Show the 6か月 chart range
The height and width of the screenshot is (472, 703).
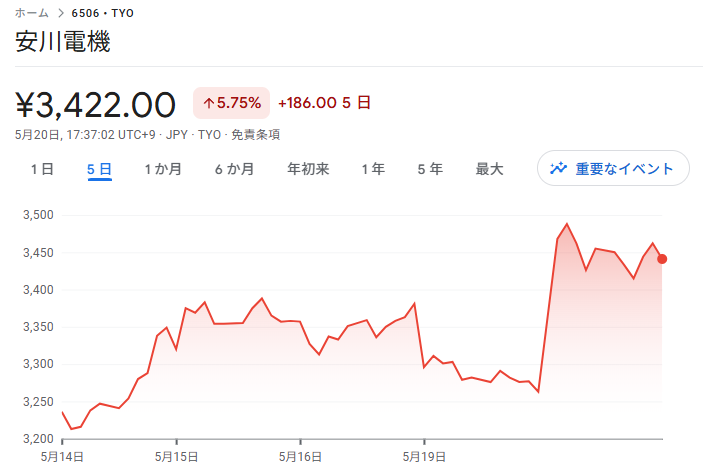pyautogui.click(x=234, y=169)
